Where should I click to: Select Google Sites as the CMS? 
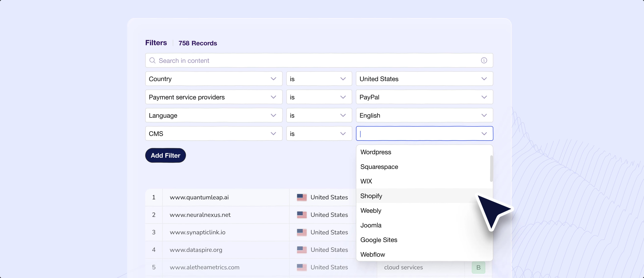(379, 240)
